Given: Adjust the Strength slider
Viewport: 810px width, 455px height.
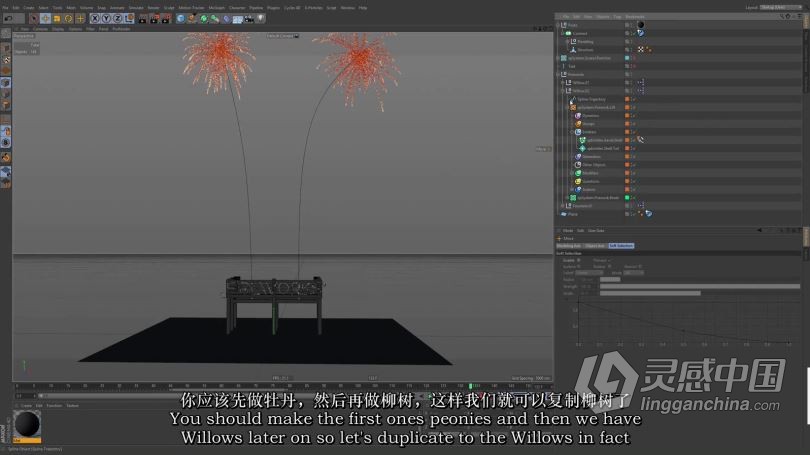Looking at the screenshot, I should point(700,286).
